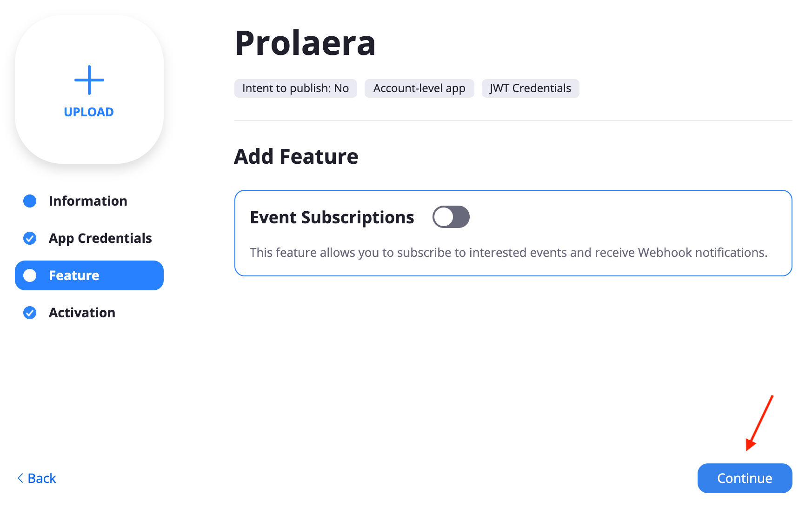The height and width of the screenshot is (509, 812).
Task: Click the Prolaera app name heading
Action: (305, 43)
